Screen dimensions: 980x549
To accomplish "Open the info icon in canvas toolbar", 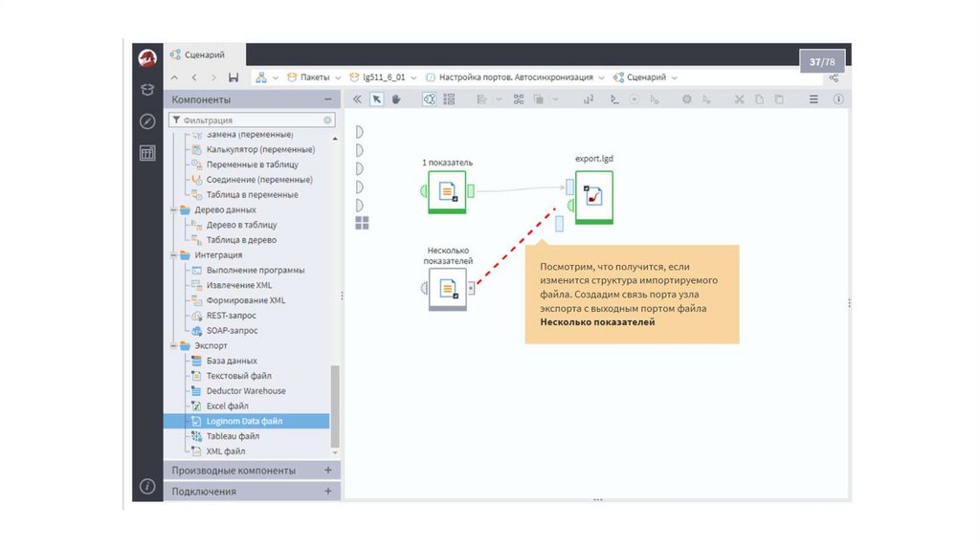I will (838, 99).
